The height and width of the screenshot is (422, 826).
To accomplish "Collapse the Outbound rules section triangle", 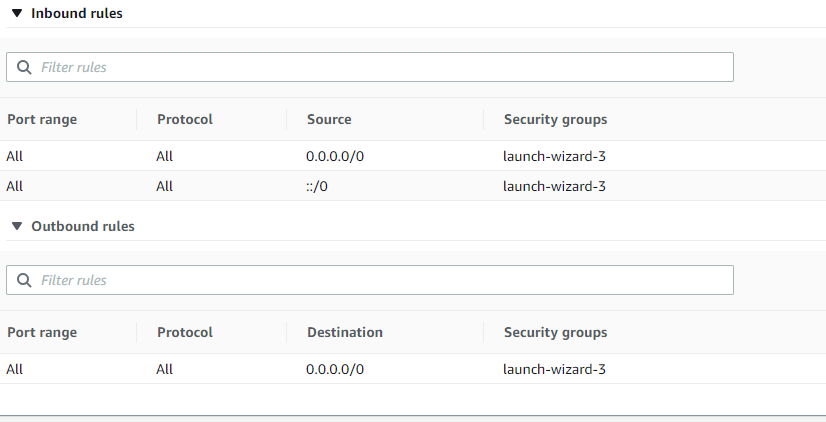I will point(16,227).
